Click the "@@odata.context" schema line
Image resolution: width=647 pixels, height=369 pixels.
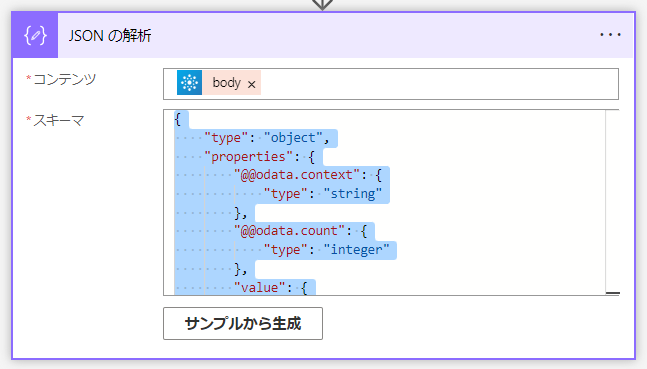coord(308,175)
